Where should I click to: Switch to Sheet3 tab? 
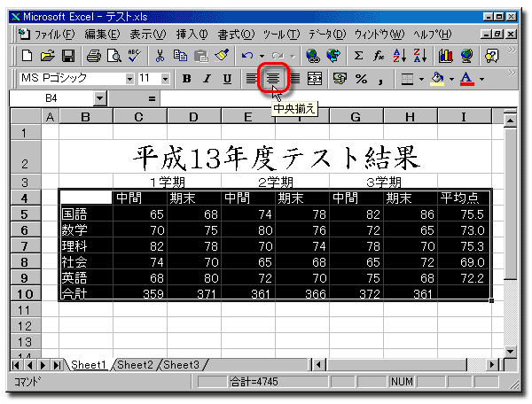181,365
